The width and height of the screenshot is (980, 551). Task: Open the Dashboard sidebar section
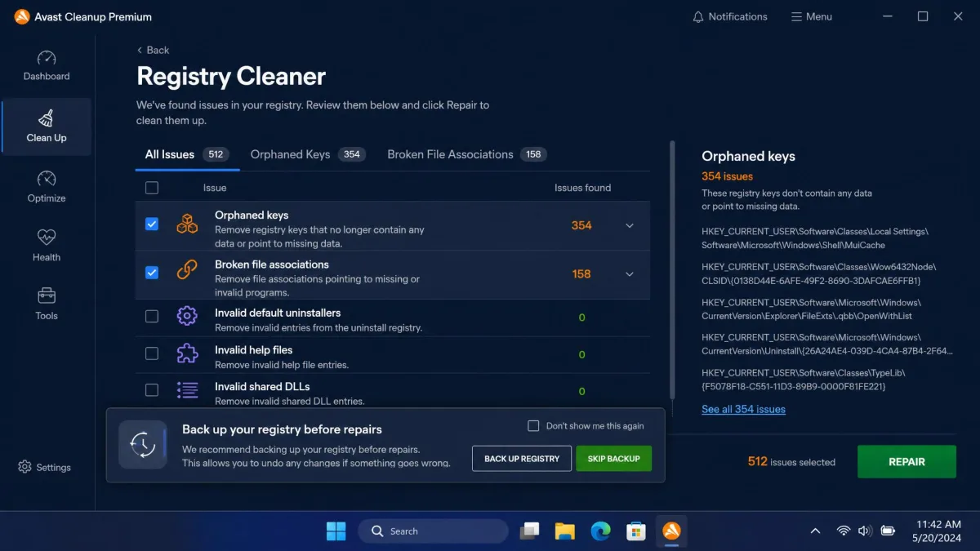47,66
